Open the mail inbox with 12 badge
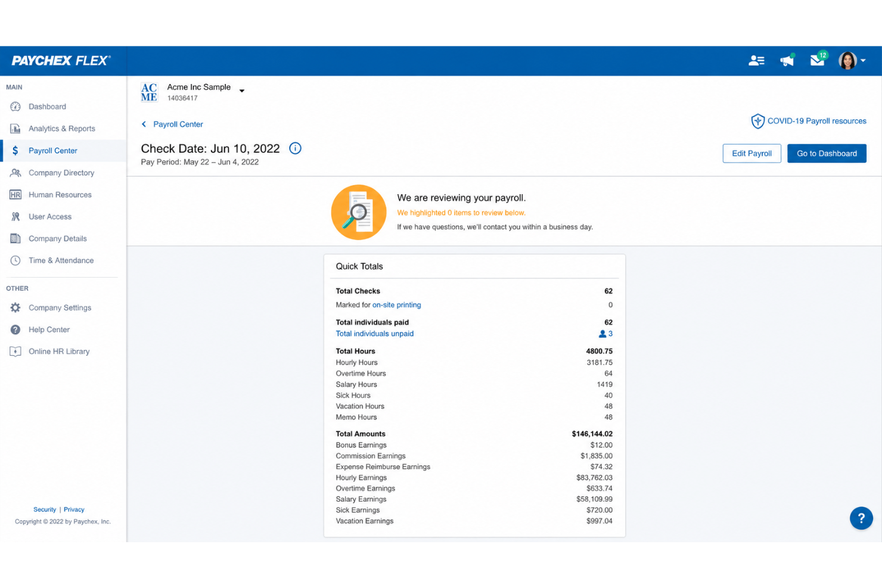The image size is (882, 588). coord(818,60)
